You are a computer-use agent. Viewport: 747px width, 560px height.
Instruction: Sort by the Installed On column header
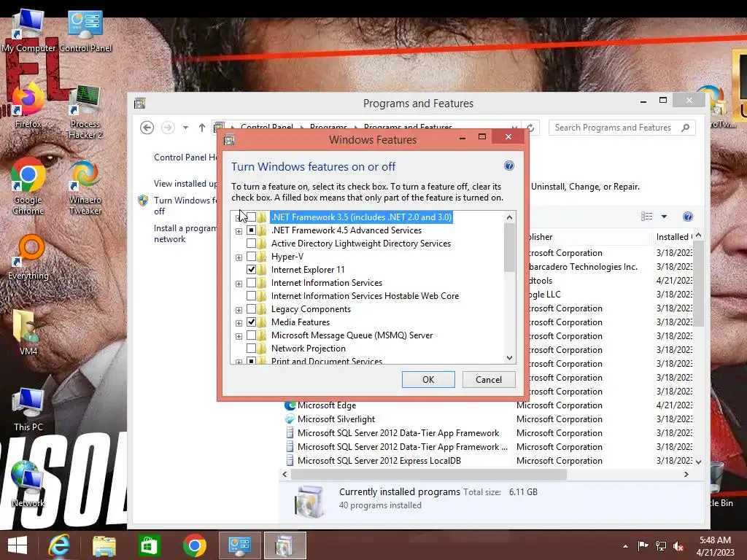[x=673, y=237]
